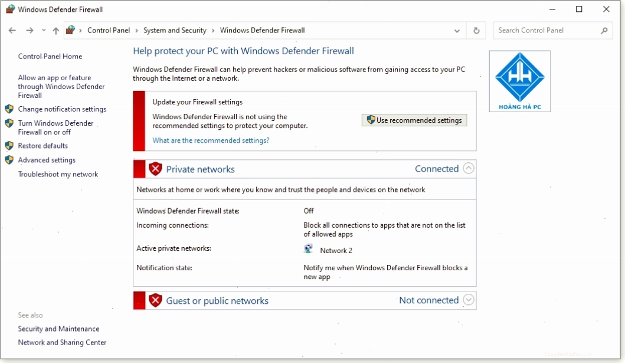Click Connected status on Private networks
The image size is (625, 364).
(437, 169)
